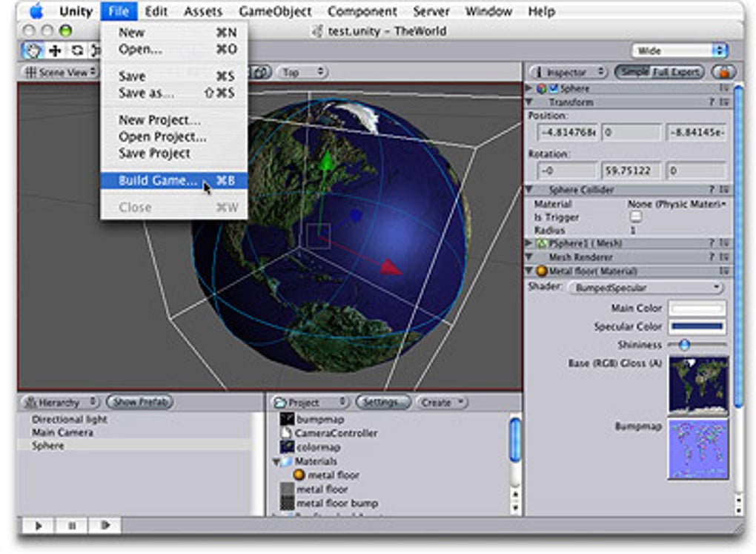Toggle the Sphere object enabled checkbox
The height and width of the screenshot is (554, 756).
tap(554, 88)
